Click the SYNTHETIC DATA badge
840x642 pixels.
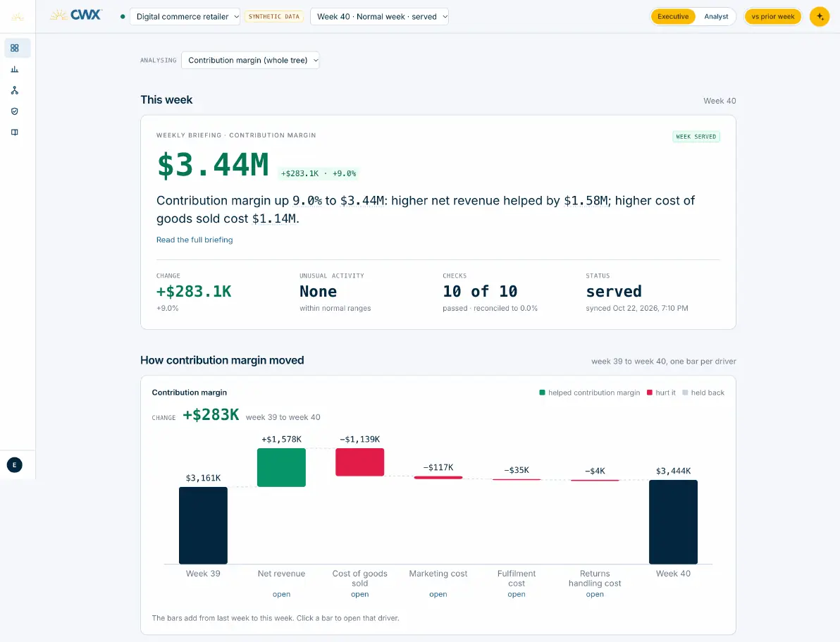pyautogui.click(x=273, y=17)
